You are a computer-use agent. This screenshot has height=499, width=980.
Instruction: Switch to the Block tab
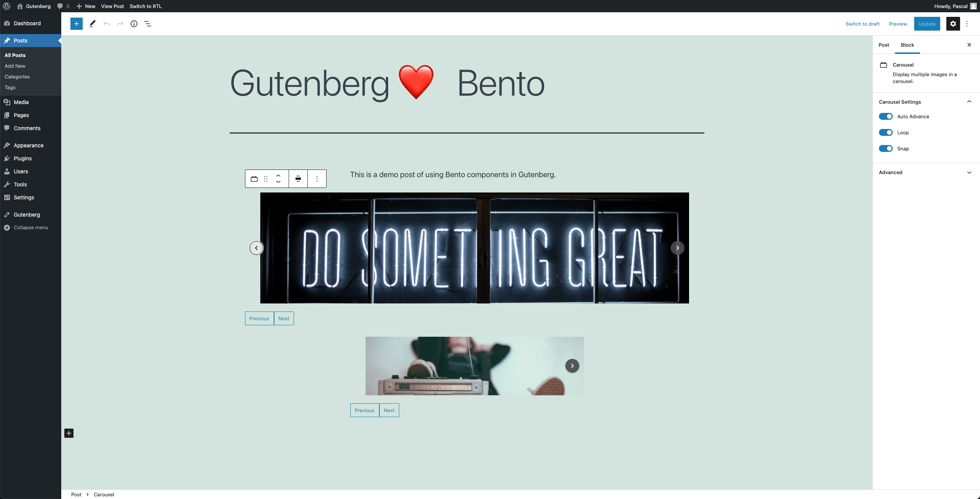pos(907,45)
